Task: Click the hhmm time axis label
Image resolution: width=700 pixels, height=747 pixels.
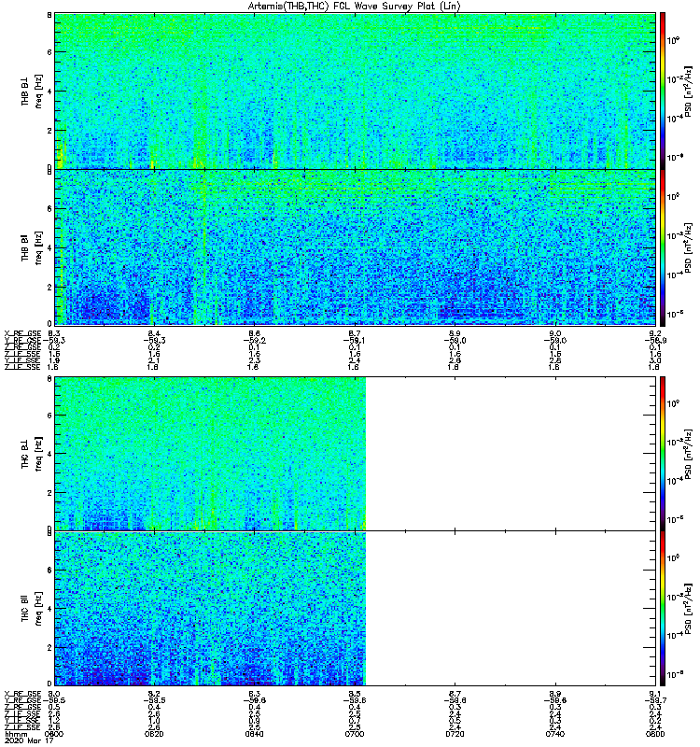Action: 16,734
